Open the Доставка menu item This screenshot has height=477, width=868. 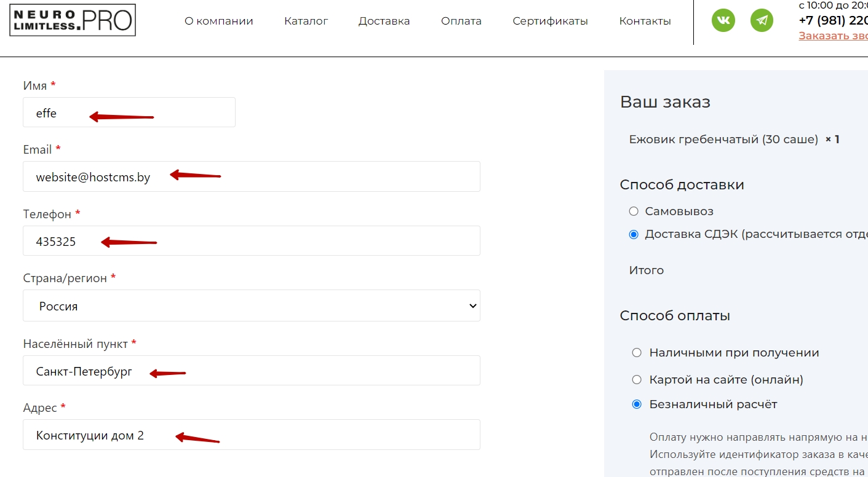(x=384, y=21)
